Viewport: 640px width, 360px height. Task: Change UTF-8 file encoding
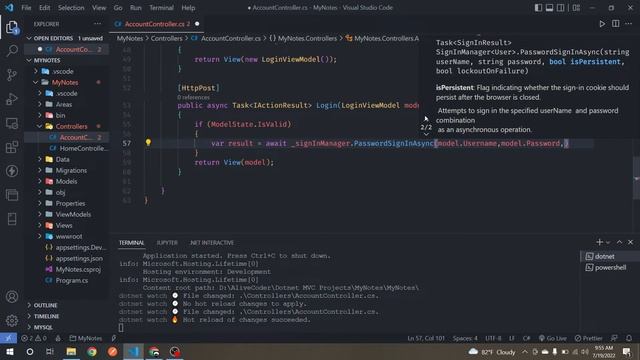pyautogui.click(x=493, y=338)
